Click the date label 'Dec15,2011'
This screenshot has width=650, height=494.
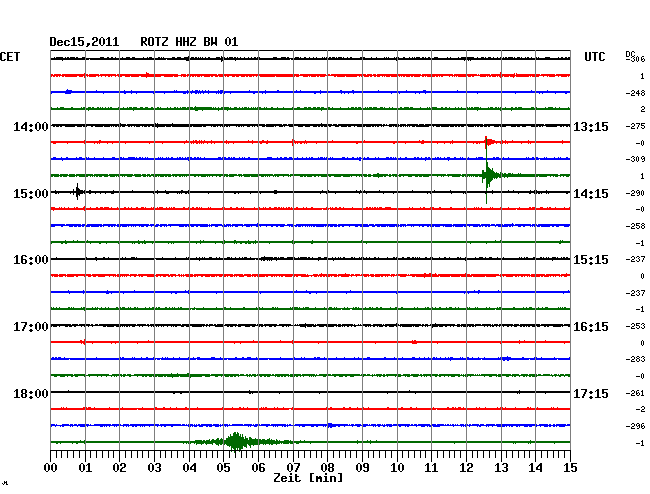84,42
